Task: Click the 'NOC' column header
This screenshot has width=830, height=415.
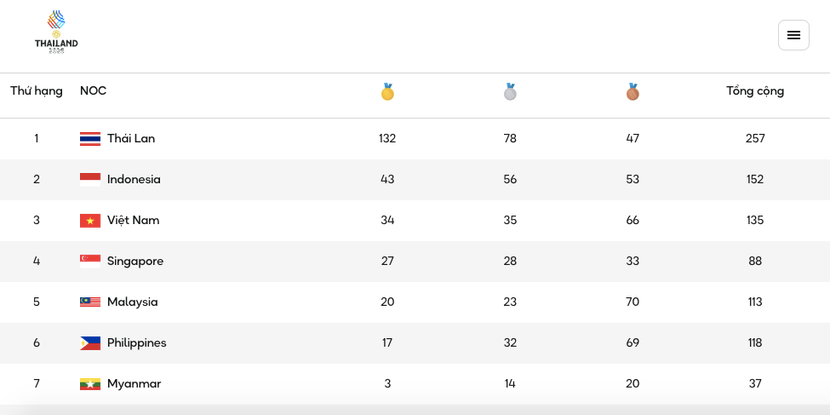Action: pos(93,91)
